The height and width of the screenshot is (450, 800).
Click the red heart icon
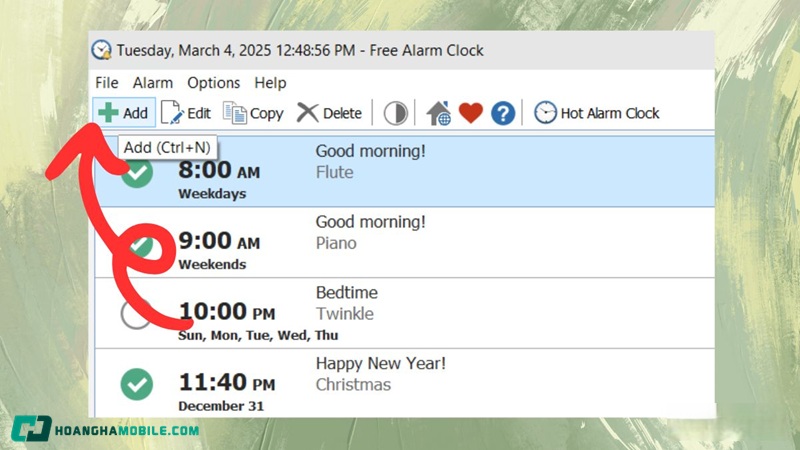pos(471,113)
